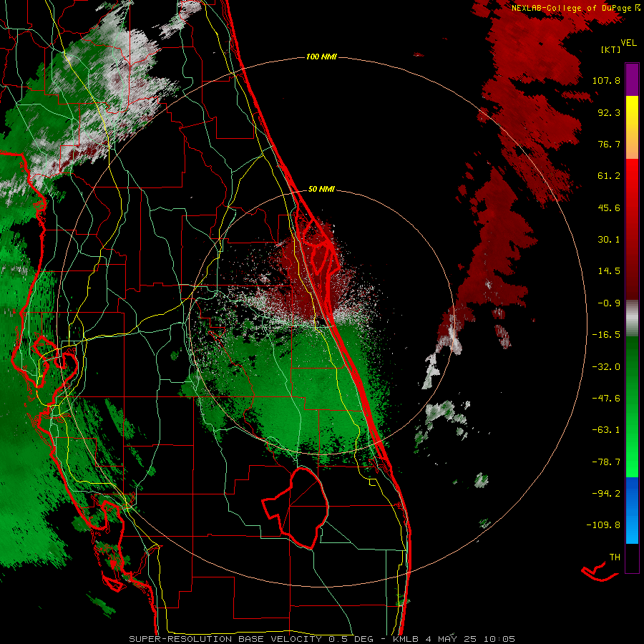Click the 14.5 legend value

[609, 271]
